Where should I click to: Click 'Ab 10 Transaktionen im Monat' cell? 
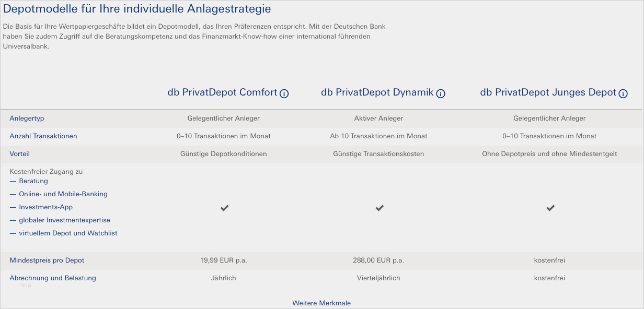tap(378, 136)
